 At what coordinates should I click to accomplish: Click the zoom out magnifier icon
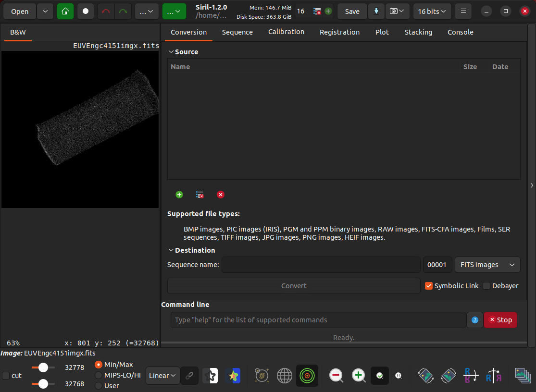click(x=337, y=376)
